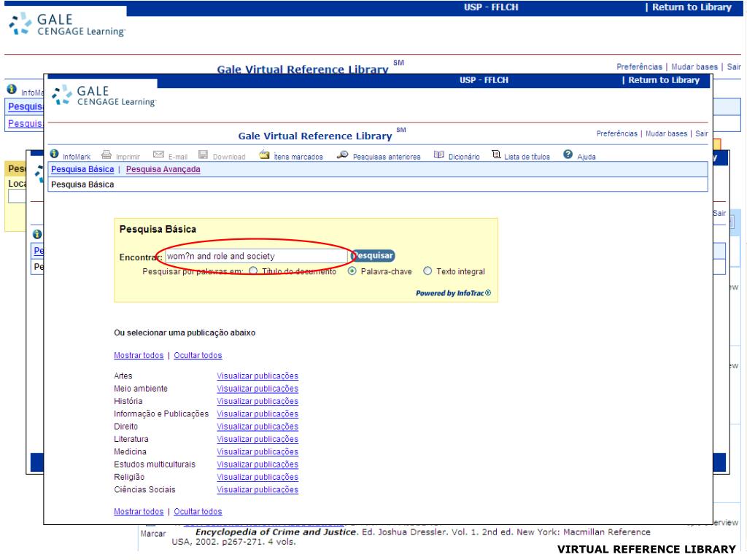
Task: Visualizar publicações for Religião
Action: pyautogui.click(x=258, y=477)
